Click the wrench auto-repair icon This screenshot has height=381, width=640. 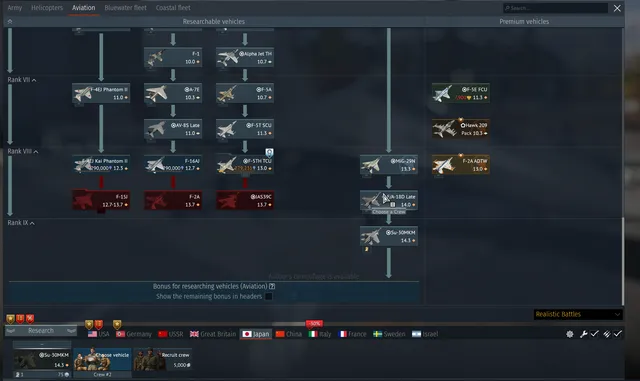coord(584,334)
